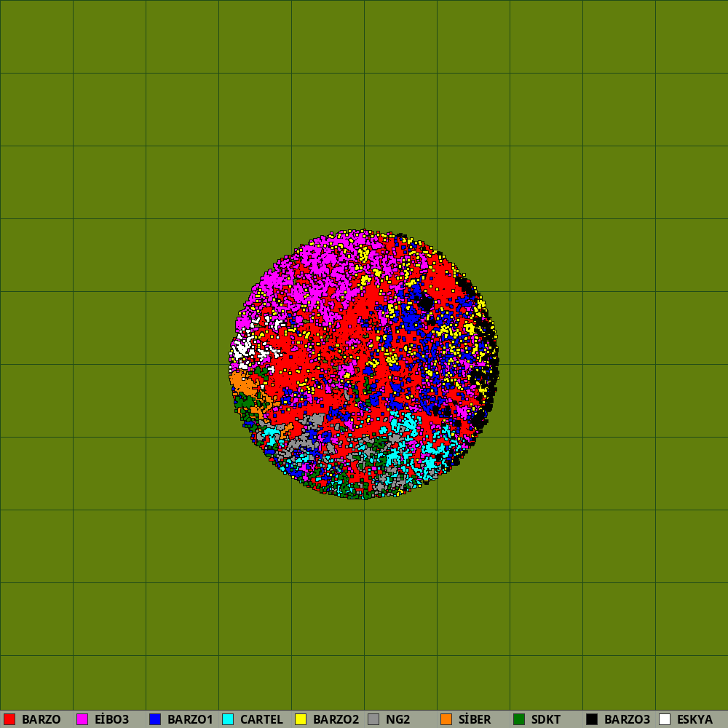Select the BARZO3 legend label
728x728 pixels.
pos(628,720)
